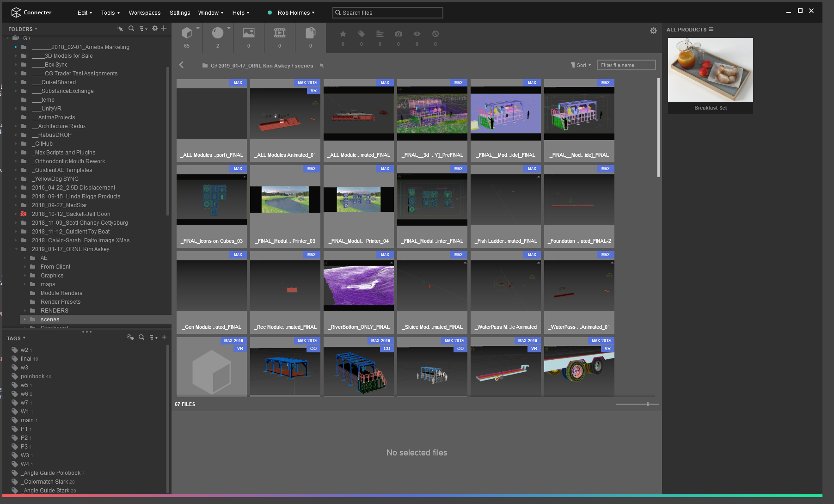The image size is (834, 504).
Task: Click the star favorites filter icon
Action: click(x=343, y=34)
